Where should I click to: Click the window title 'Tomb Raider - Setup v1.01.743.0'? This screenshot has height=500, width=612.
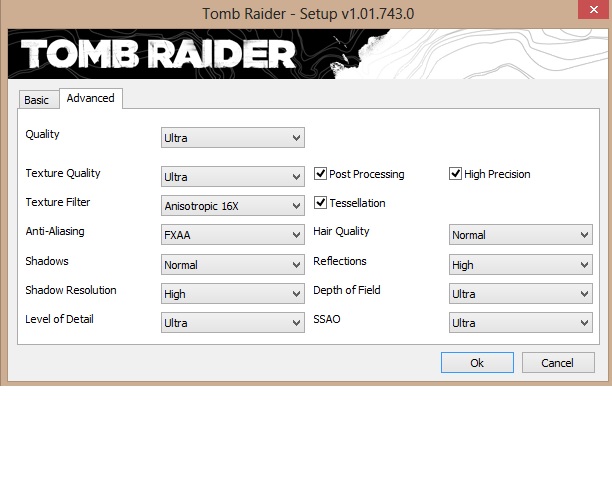[308, 14]
